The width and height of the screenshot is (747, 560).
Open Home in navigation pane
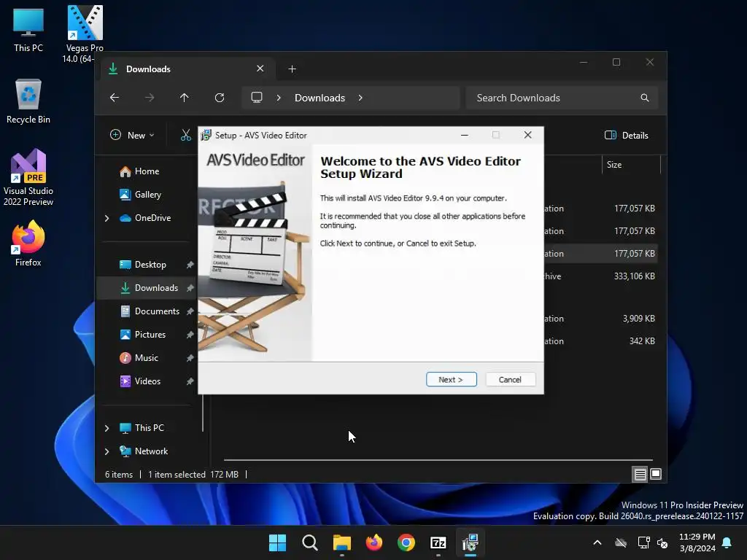click(x=147, y=171)
